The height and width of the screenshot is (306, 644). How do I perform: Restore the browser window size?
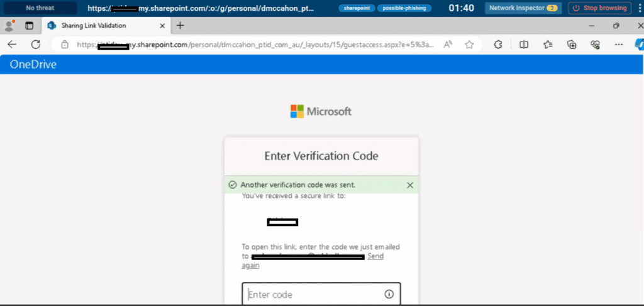[616, 25]
